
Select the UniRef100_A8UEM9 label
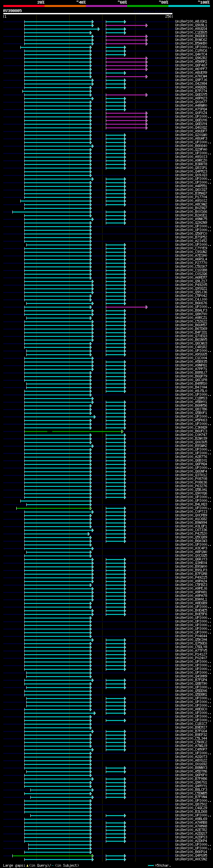pos(191,73)
